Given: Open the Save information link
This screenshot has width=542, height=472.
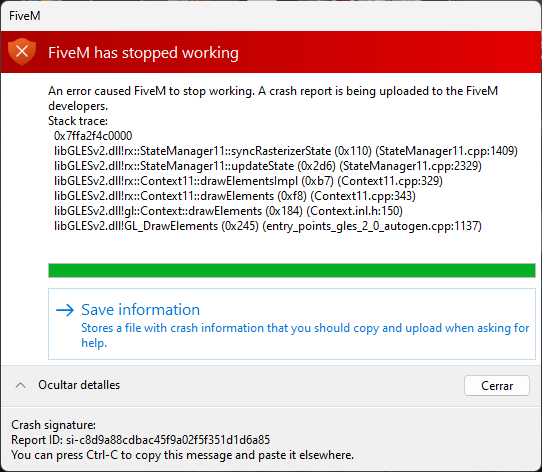Looking at the screenshot, I should point(141,309).
